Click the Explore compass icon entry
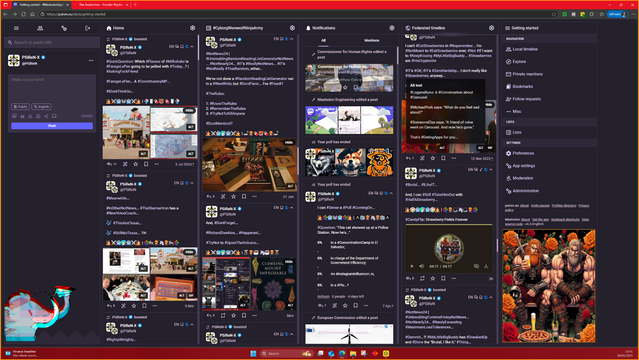This screenshot has height=360, width=639. (509, 62)
